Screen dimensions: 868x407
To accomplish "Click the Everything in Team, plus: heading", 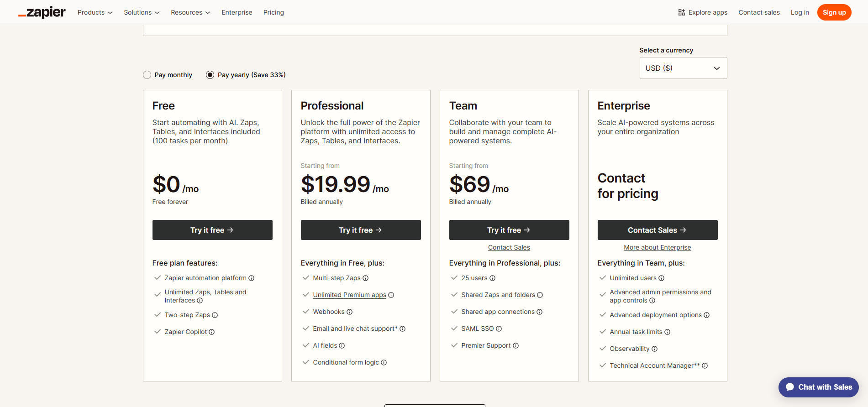I will click(x=641, y=263).
